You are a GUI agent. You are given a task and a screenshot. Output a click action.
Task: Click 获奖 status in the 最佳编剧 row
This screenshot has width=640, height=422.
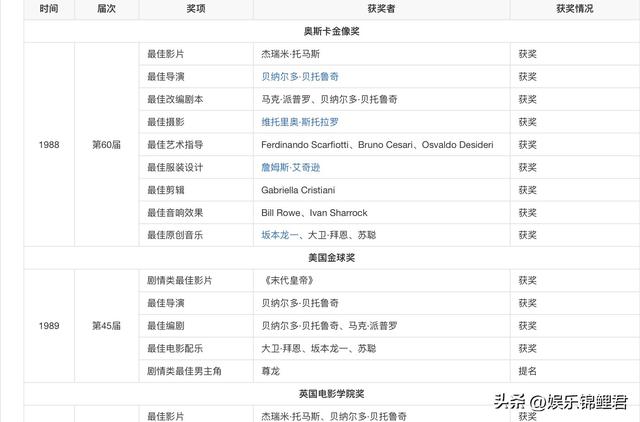527,326
